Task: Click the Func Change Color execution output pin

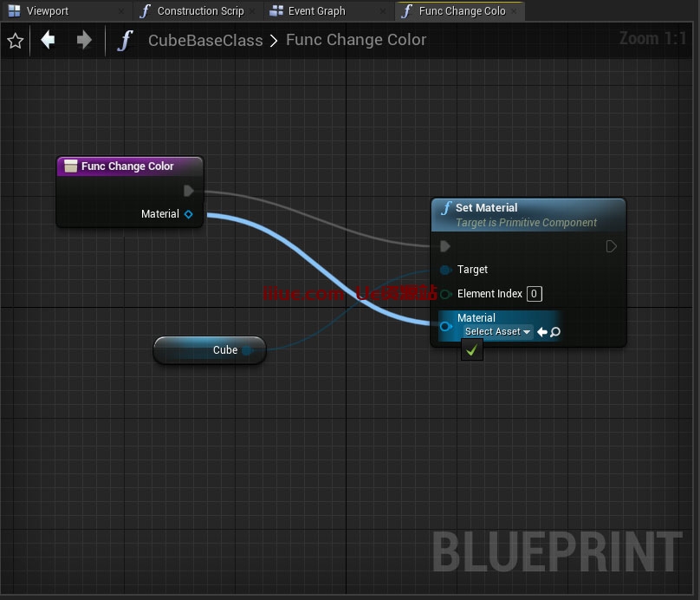Action: click(x=189, y=191)
